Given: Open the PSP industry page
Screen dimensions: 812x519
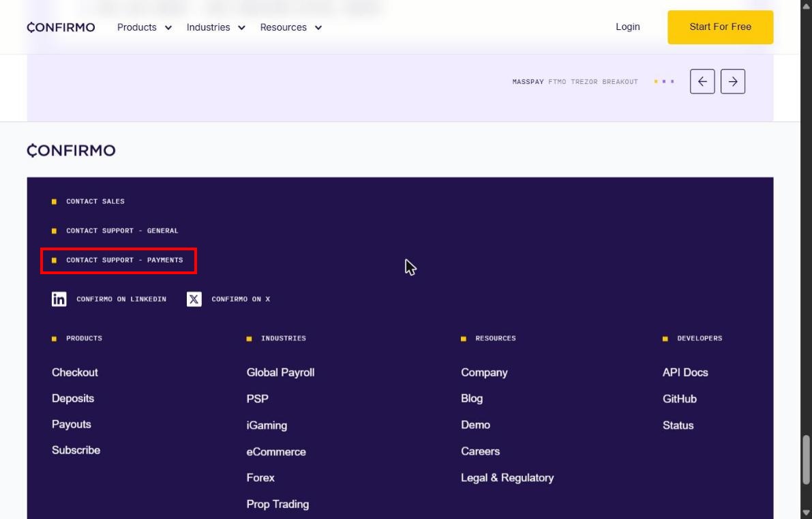Looking at the screenshot, I should coord(258,399).
